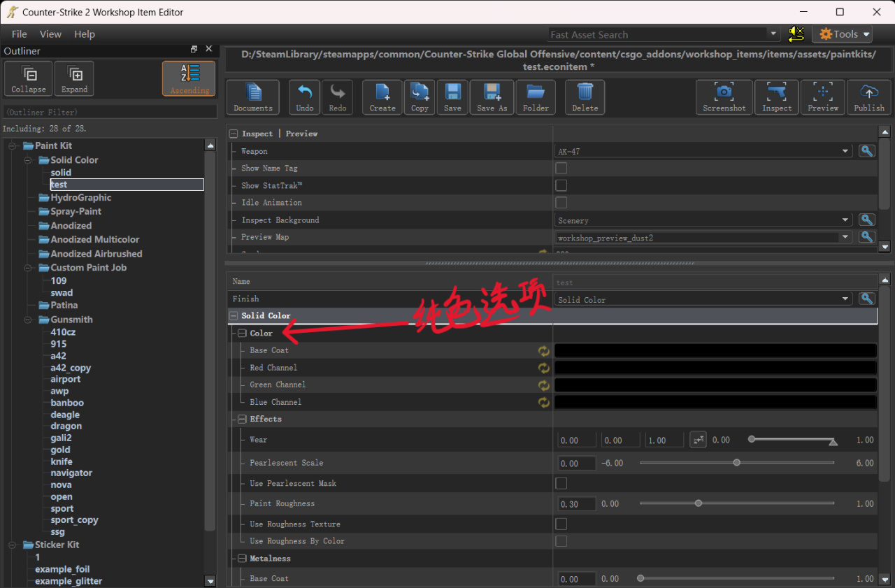Click the Save As icon
Image resolution: width=895 pixels, height=588 pixels.
(492, 97)
